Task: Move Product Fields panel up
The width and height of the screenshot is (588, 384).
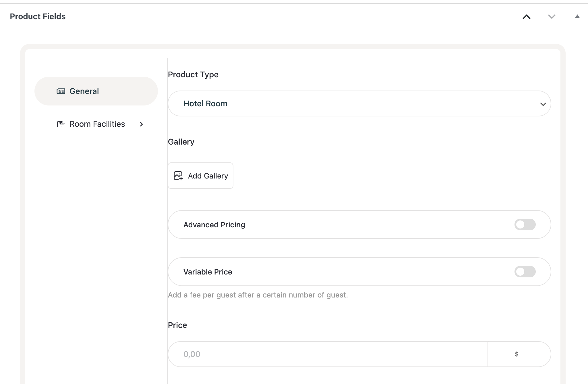Action: (526, 17)
